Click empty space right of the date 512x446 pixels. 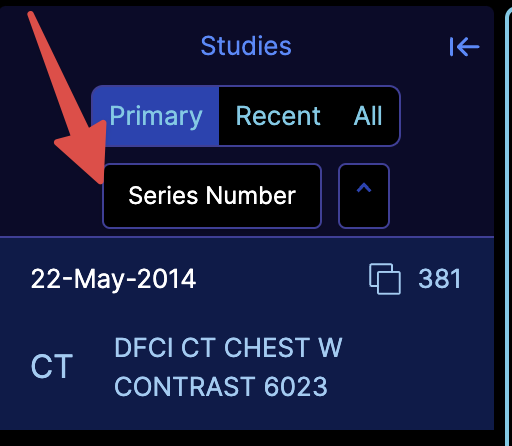(280, 279)
